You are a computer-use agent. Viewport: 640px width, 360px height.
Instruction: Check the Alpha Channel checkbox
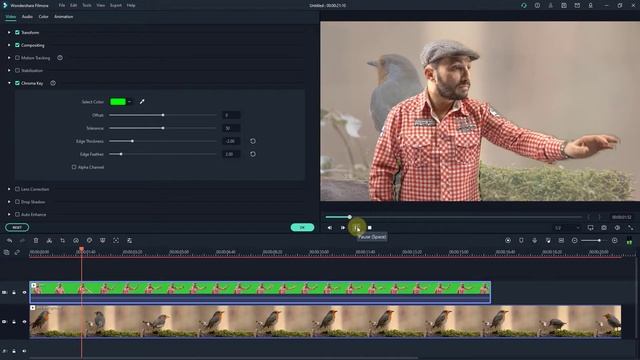pyautogui.click(x=74, y=167)
